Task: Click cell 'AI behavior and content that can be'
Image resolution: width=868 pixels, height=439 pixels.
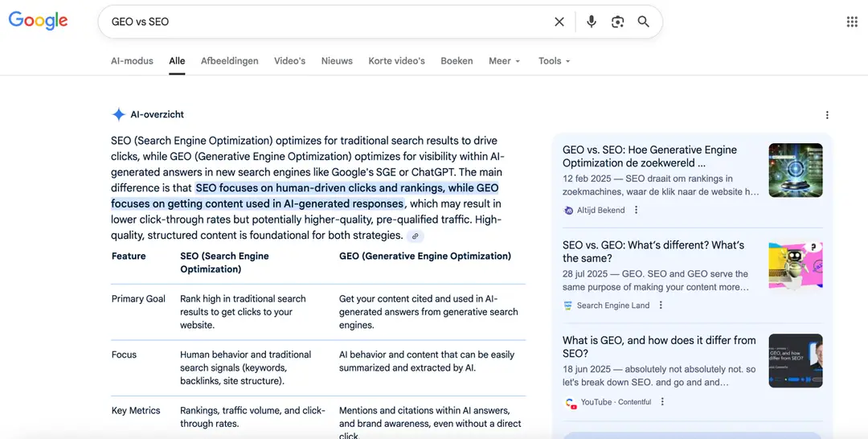Action: point(426,361)
